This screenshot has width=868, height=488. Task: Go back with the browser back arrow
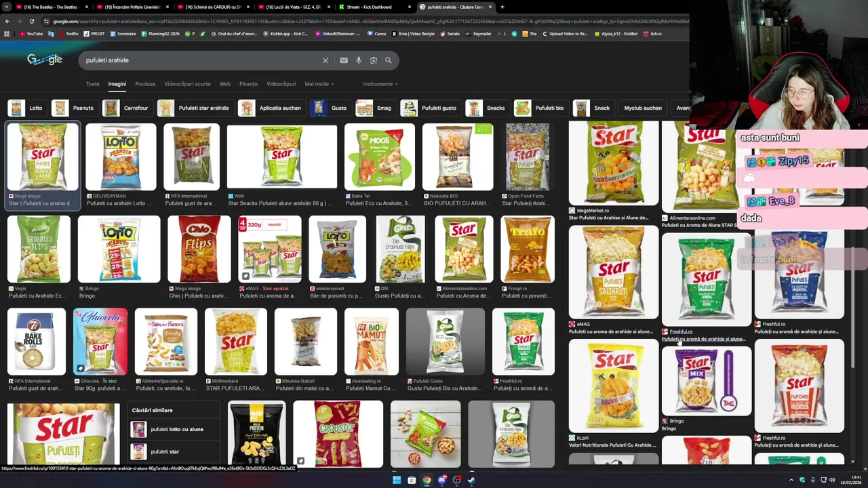click(7, 21)
